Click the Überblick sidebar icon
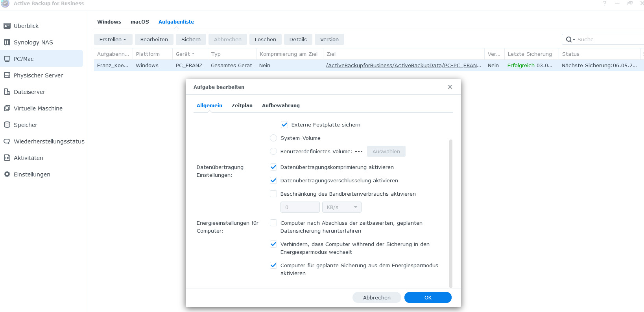The width and height of the screenshot is (644, 312). pos(7,26)
